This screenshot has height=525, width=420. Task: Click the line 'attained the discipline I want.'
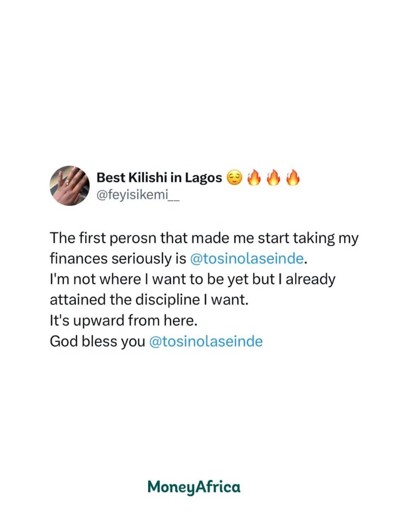click(x=149, y=300)
